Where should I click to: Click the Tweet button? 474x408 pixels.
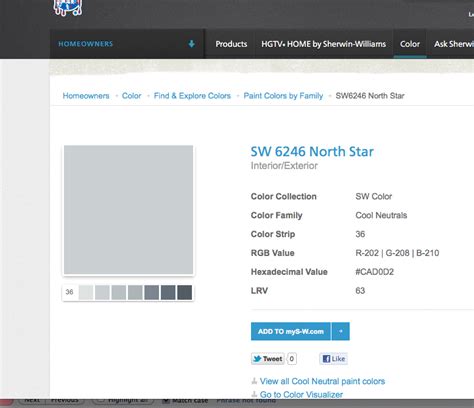[x=268, y=359]
